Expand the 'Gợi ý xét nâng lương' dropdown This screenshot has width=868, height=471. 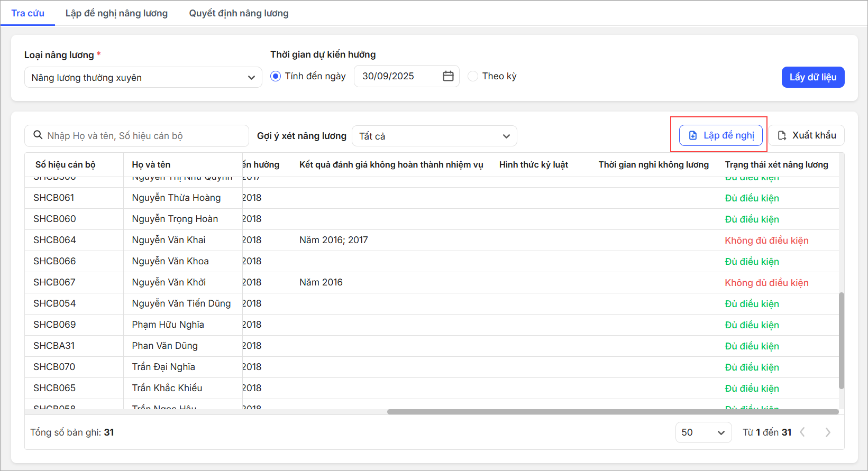click(434, 136)
